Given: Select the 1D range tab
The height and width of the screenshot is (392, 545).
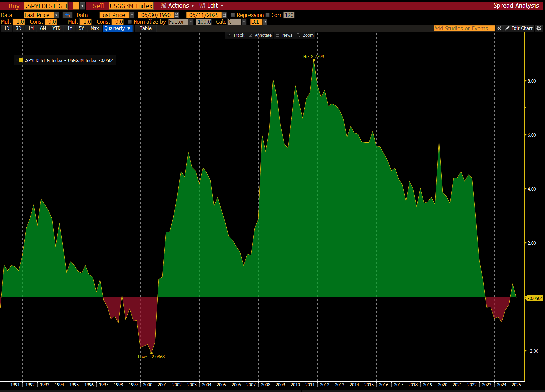Looking at the screenshot, I should 6,28.
